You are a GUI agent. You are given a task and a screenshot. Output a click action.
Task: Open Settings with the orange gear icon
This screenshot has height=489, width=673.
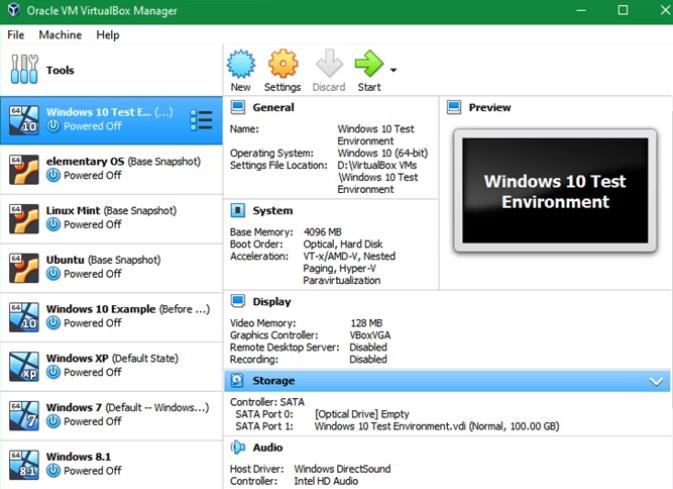(x=283, y=64)
